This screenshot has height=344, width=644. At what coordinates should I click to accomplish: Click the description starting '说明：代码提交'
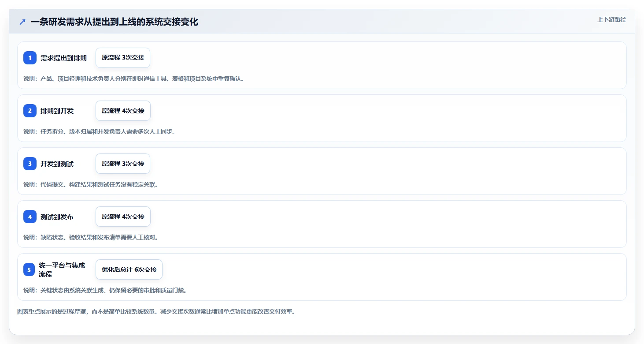(91, 184)
